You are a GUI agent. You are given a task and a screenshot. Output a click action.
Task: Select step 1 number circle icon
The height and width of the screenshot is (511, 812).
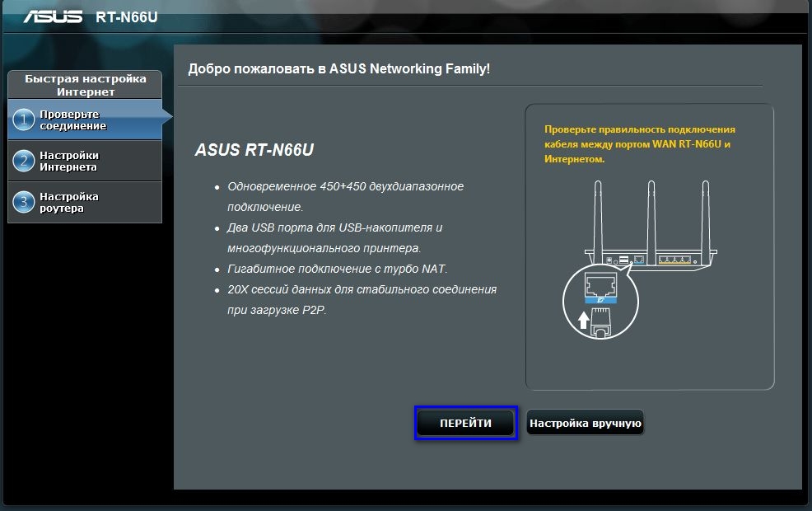pos(23,120)
